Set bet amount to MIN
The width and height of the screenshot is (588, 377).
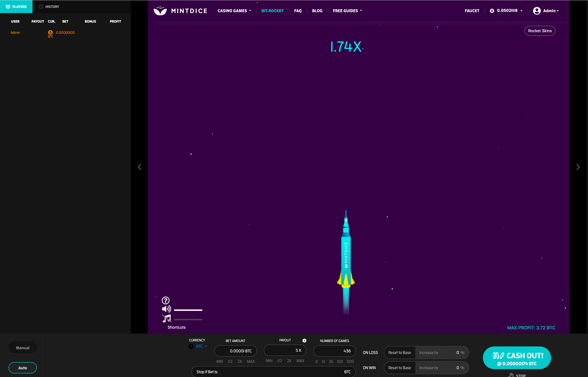coord(220,361)
